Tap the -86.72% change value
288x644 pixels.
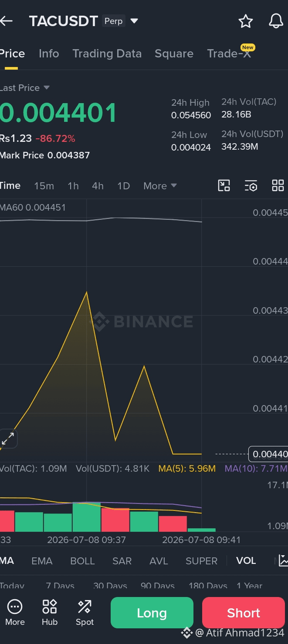point(55,139)
